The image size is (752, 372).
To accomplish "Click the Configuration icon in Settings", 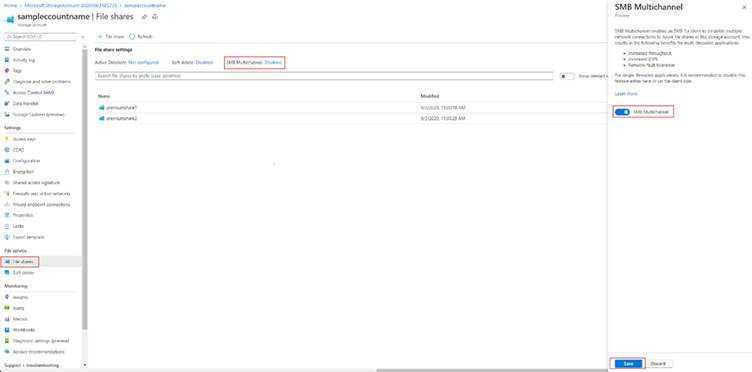I will [7, 161].
